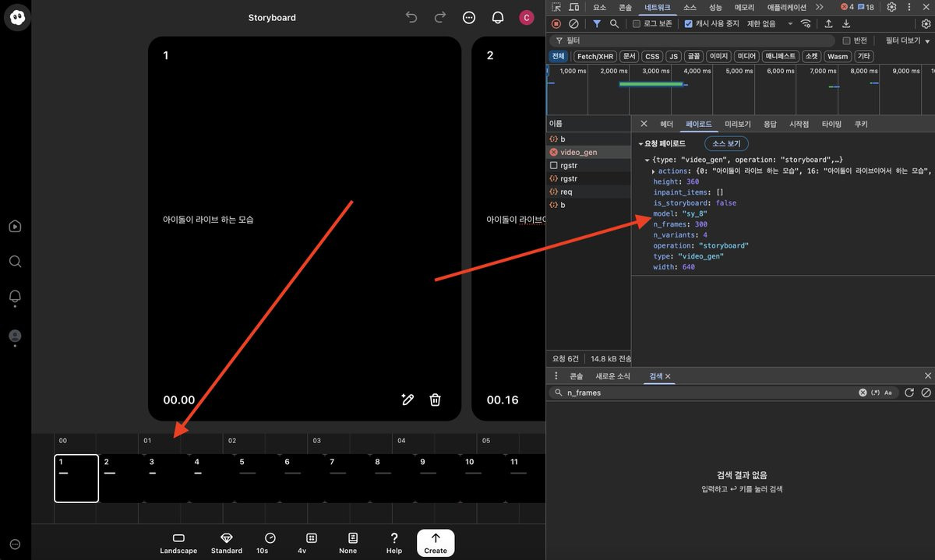Stop recording the network log
Screen dimensions: 935x560
coord(556,24)
